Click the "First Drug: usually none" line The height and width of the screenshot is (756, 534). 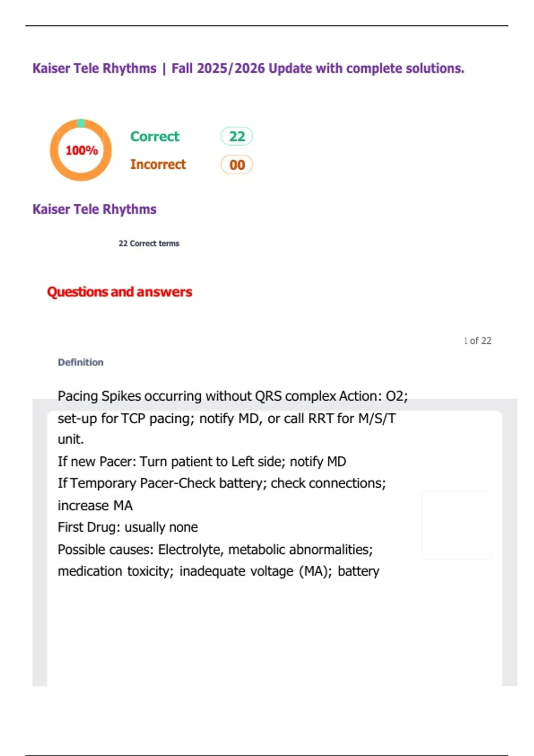pos(128,527)
